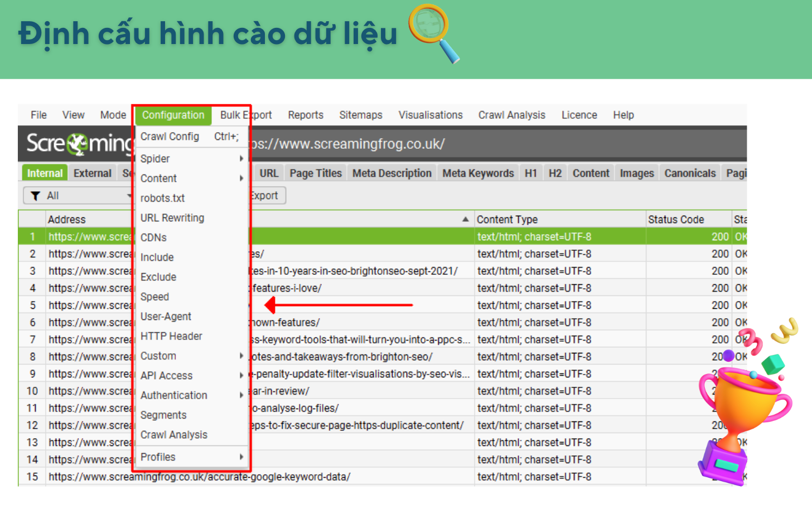
Task: Switch to the Meta Keywords tab
Action: point(478,173)
